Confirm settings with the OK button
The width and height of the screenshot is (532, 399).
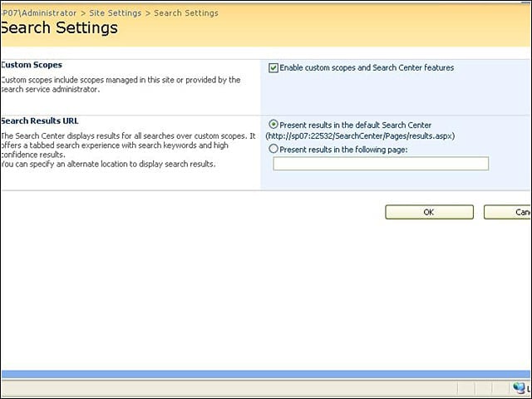click(x=429, y=212)
